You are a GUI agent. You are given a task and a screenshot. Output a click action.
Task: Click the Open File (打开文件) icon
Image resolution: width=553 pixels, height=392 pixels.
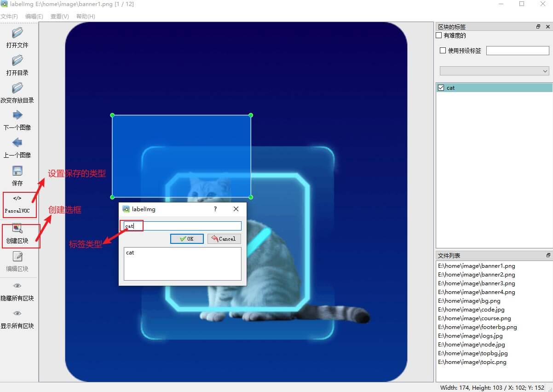pyautogui.click(x=17, y=33)
